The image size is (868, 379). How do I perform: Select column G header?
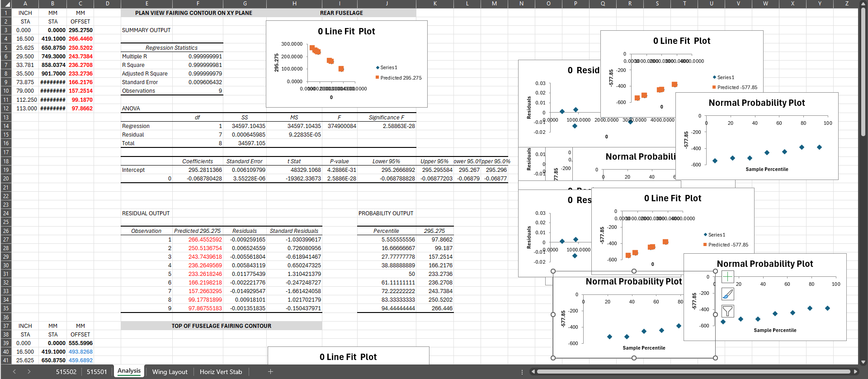(245, 4)
